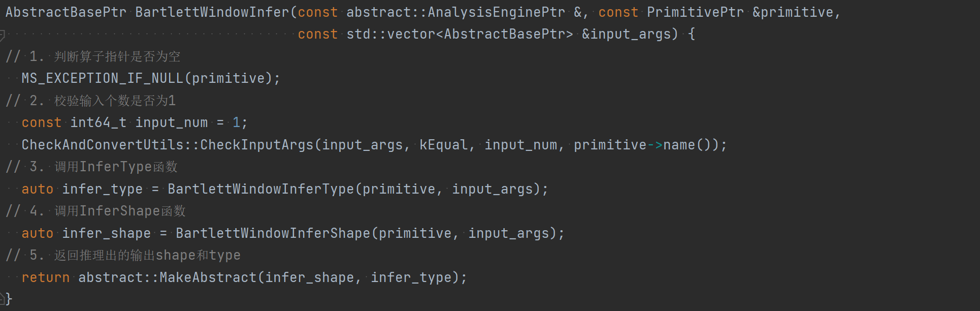Place cursor on the kEqual argument
980x311 pixels.
pyautogui.click(x=443, y=145)
